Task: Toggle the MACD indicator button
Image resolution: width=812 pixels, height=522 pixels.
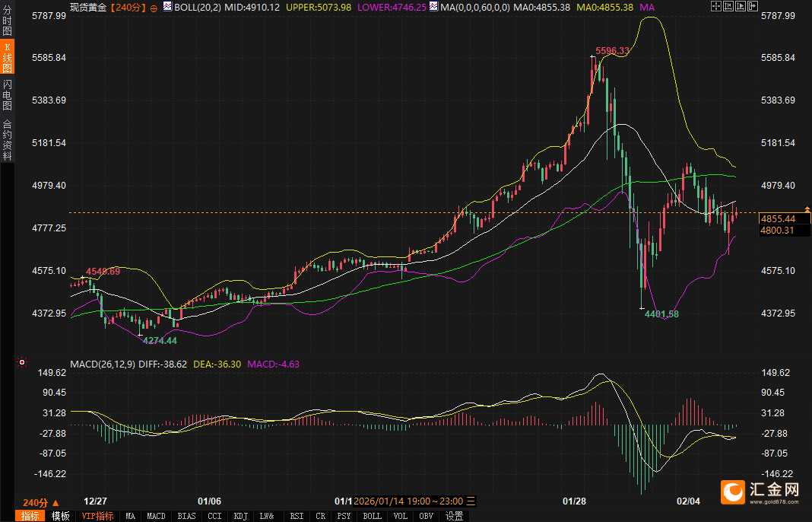Action: pos(156,516)
